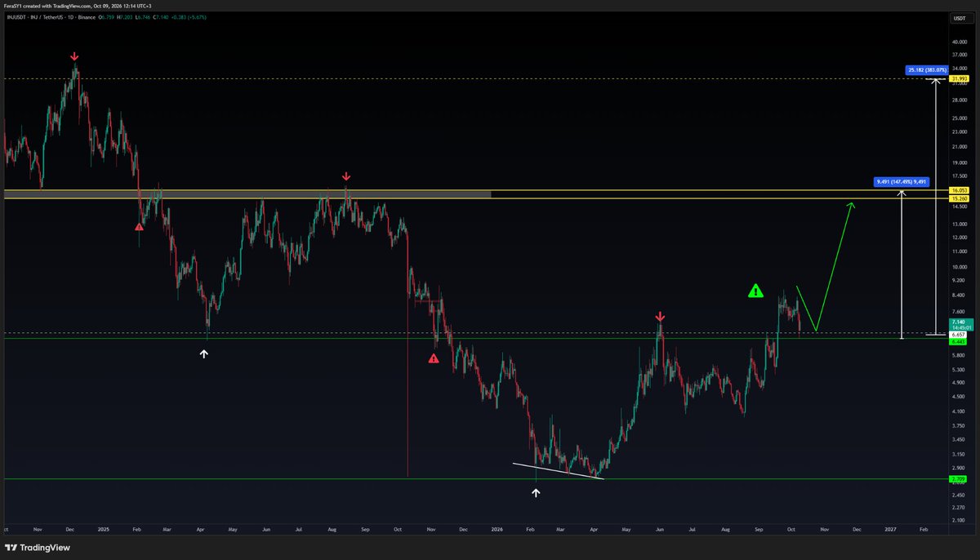Click the green 2.709 price label
Screen dimensions: 980x560
959,479
